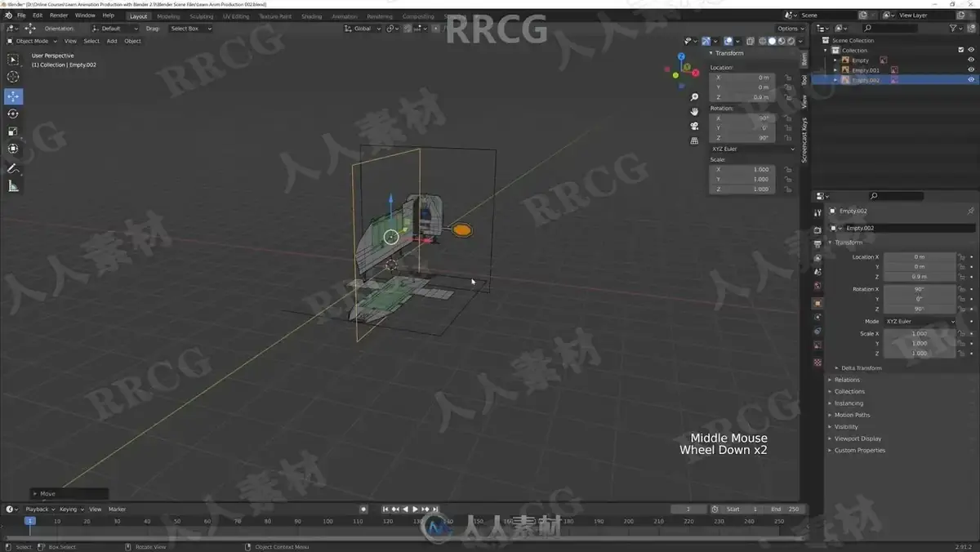Click the pan view hand gizmo
This screenshot has width=980, height=552.
pyautogui.click(x=694, y=111)
